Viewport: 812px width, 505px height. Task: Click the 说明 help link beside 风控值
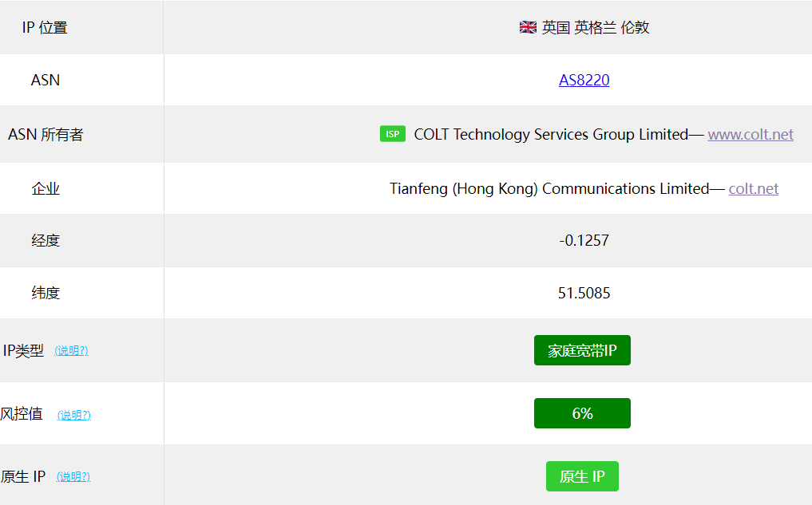pos(73,415)
